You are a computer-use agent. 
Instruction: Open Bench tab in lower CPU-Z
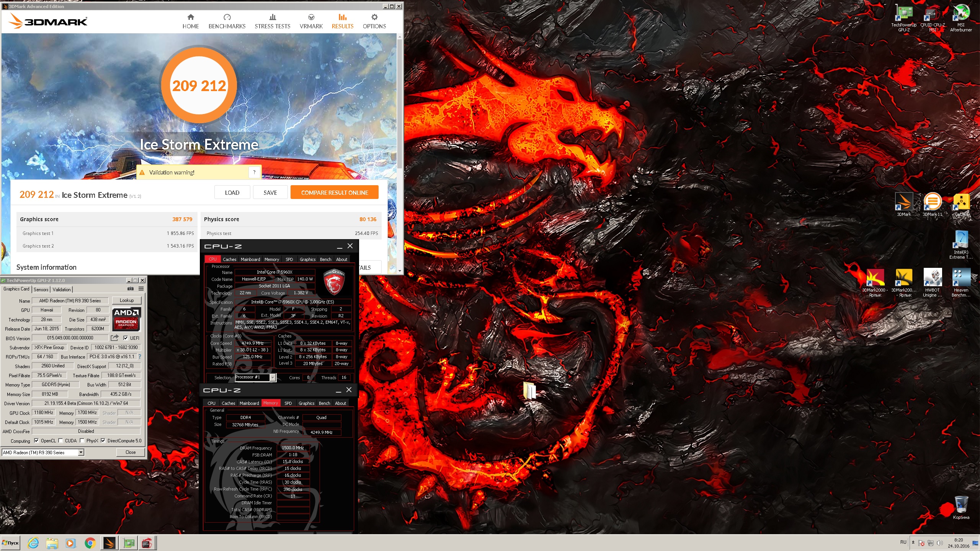click(x=324, y=403)
